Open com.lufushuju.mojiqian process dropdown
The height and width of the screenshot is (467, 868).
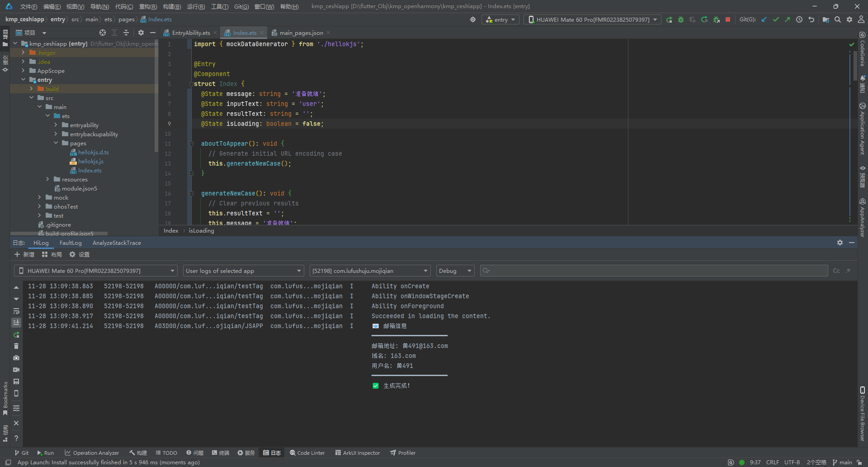pos(370,271)
